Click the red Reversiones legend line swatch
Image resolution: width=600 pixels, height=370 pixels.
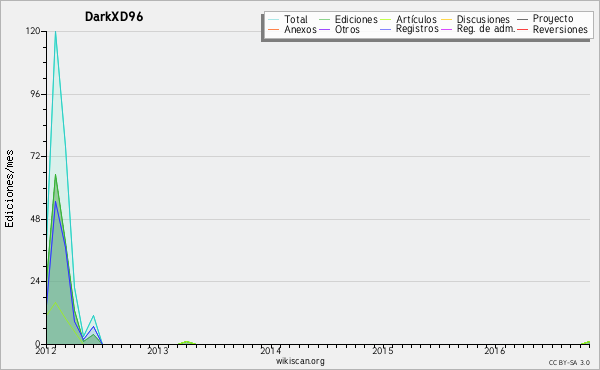[522, 29]
